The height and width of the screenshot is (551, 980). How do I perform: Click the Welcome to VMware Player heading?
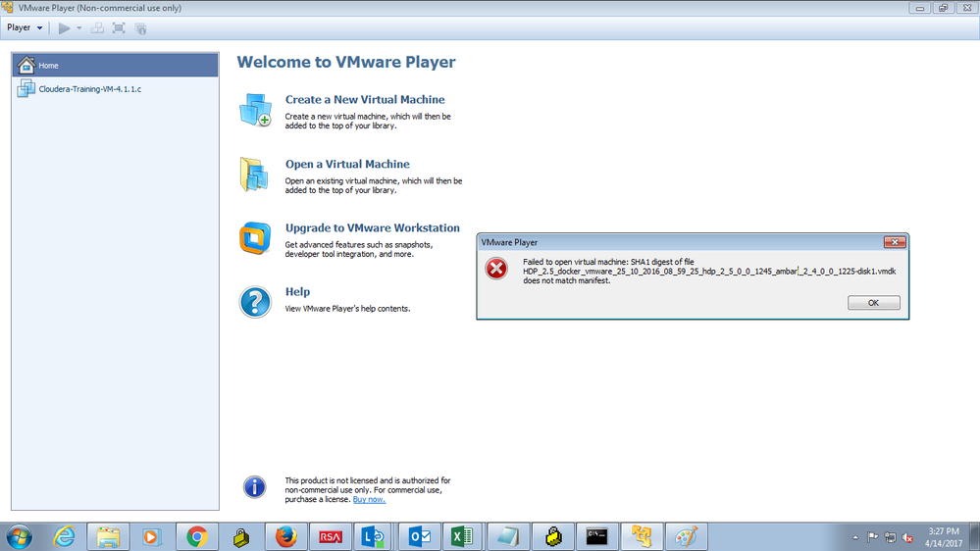[x=346, y=62]
